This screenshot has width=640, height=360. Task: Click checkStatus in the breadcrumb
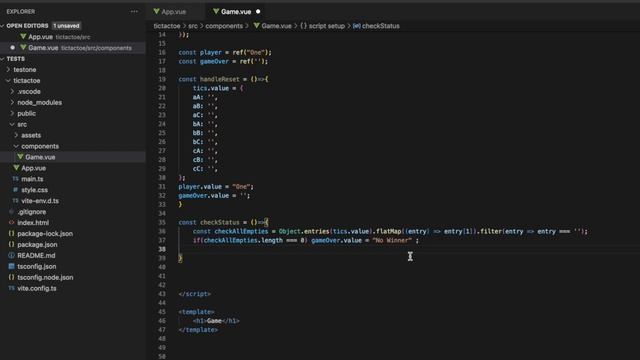pyautogui.click(x=381, y=26)
